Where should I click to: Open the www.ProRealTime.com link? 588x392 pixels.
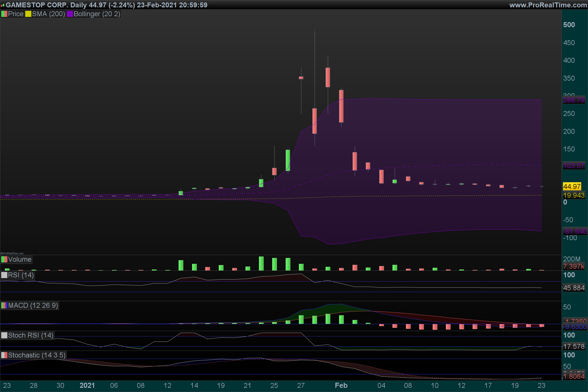[x=548, y=5]
